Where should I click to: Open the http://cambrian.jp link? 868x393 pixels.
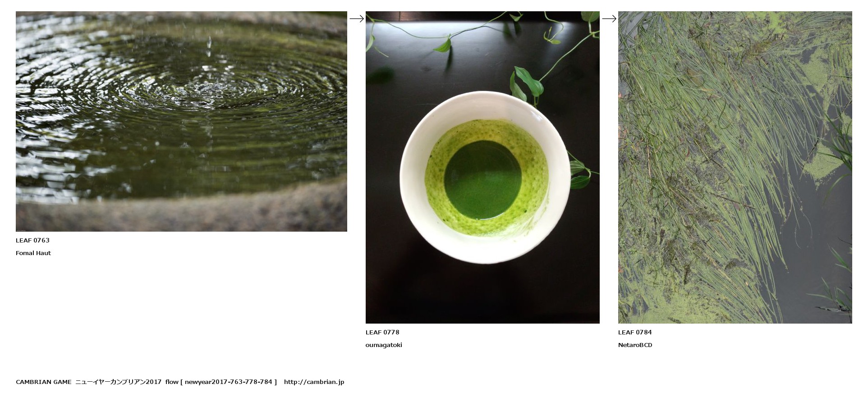click(x=314, y=382)
